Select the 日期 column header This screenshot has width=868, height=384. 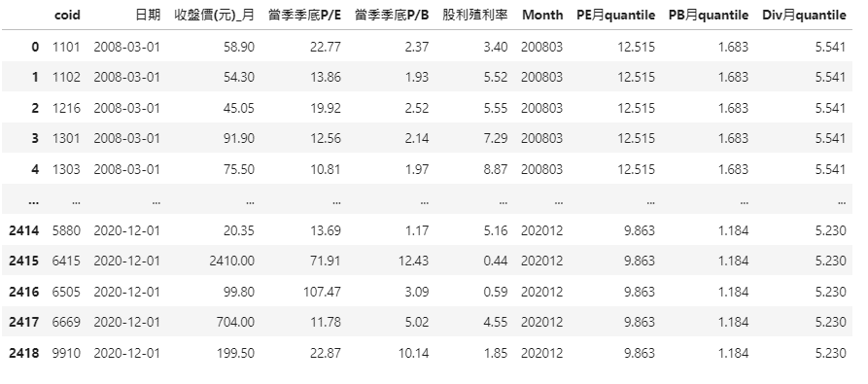point(148,15)
